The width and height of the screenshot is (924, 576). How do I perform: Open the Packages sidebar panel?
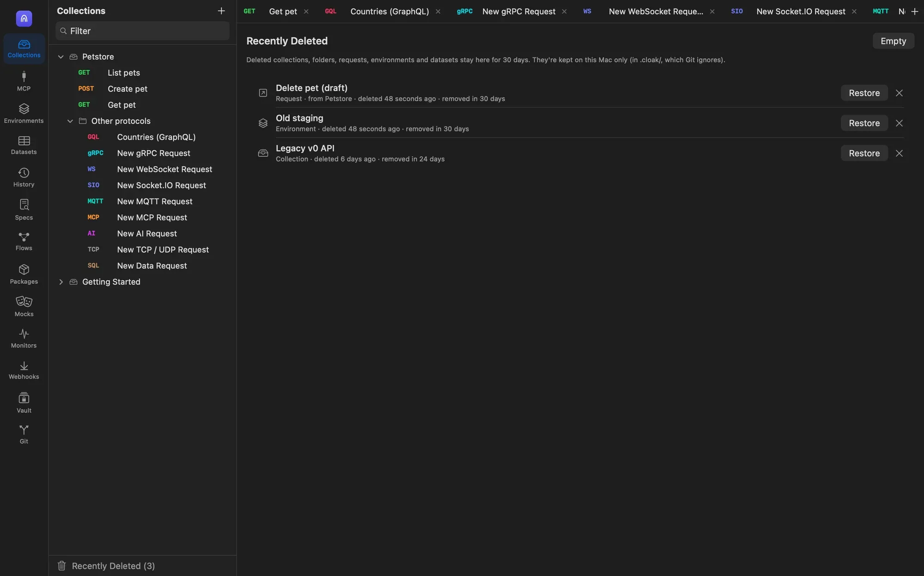coord(24,274)
